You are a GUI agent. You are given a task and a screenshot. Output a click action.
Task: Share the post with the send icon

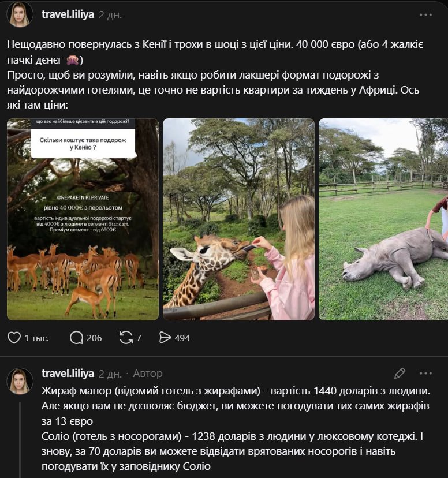[165, 338]
